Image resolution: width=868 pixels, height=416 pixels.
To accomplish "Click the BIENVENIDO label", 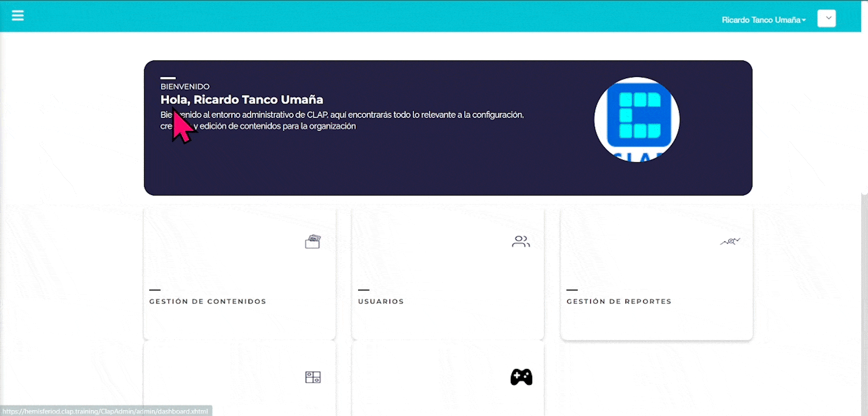I will pos(185,86).
